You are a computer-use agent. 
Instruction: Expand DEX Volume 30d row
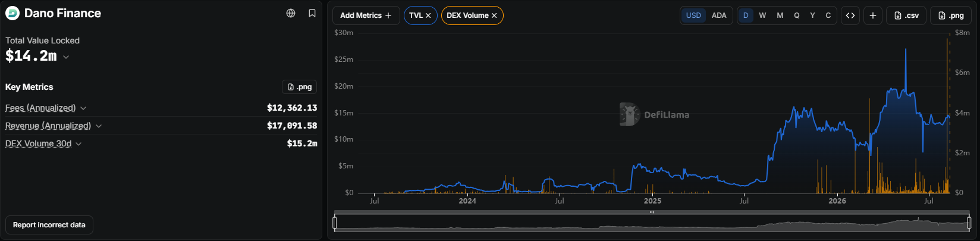point(78,144)
